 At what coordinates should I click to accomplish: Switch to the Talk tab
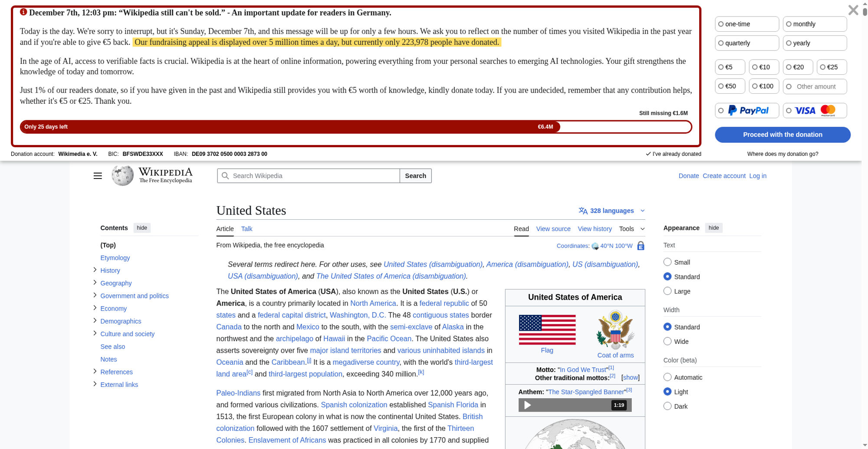(x=247, y=229)
